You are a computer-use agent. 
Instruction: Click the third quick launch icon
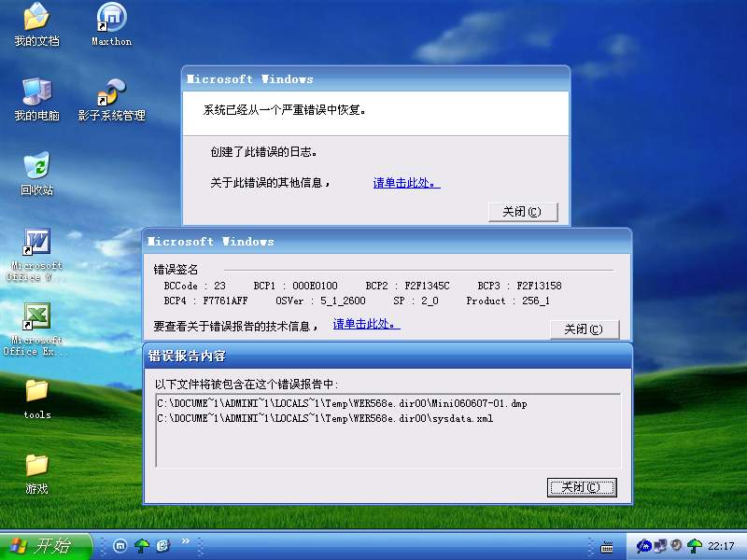(162, 546)
